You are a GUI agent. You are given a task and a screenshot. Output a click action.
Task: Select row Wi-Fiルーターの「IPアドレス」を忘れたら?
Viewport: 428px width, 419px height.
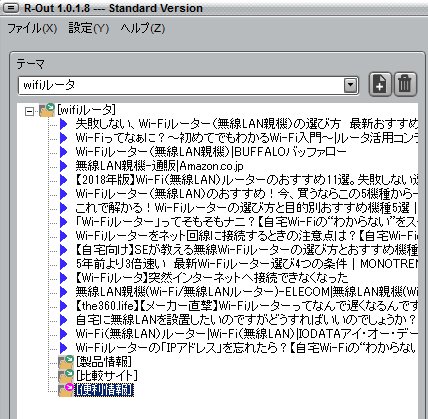247,348
